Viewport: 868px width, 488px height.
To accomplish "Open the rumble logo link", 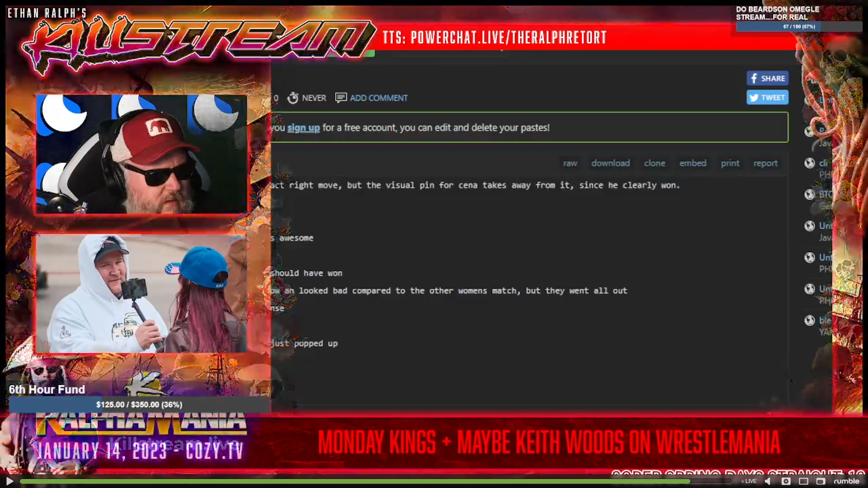I will 846,481.
